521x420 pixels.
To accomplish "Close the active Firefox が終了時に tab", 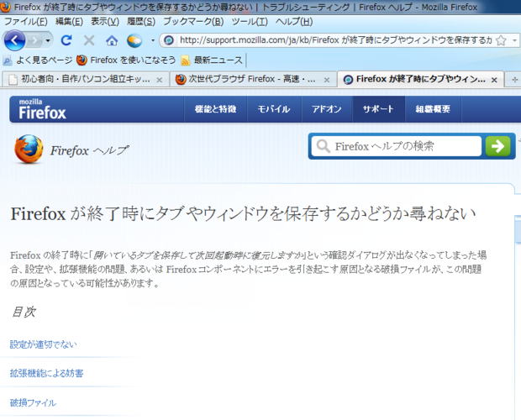I will point(494,80).
